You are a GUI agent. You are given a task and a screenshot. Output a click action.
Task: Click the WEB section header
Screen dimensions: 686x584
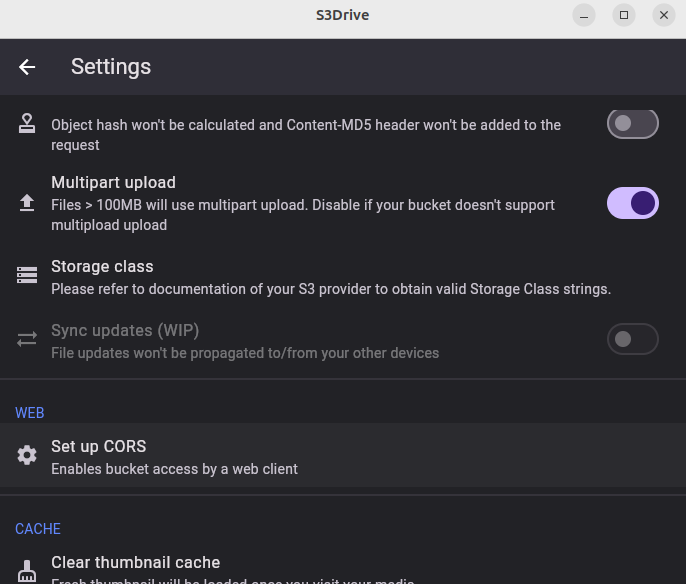30,413
